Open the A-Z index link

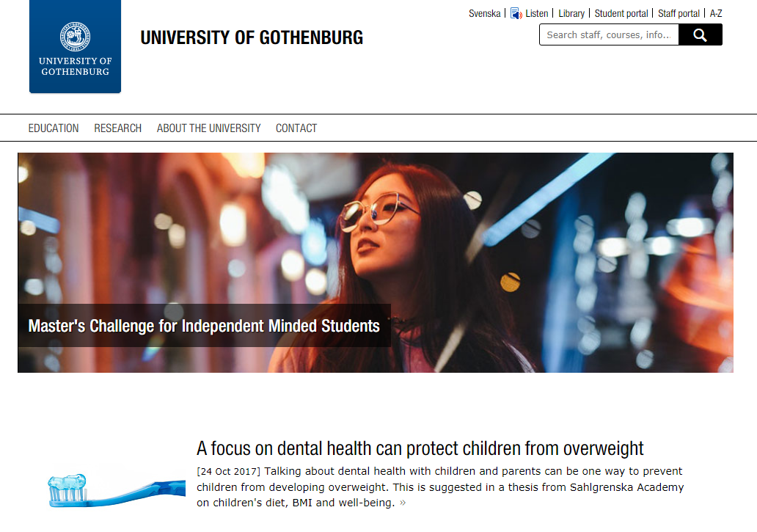coord(716,13)
